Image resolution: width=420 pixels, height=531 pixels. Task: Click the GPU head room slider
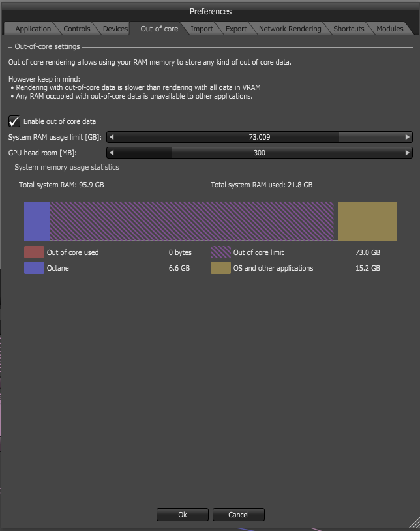tap(260, 153)
